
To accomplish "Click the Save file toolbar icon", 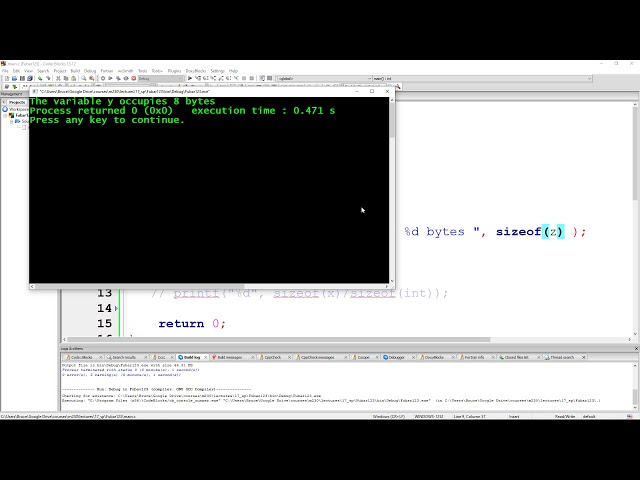I will pyautogui.click(x=22, y=78).
